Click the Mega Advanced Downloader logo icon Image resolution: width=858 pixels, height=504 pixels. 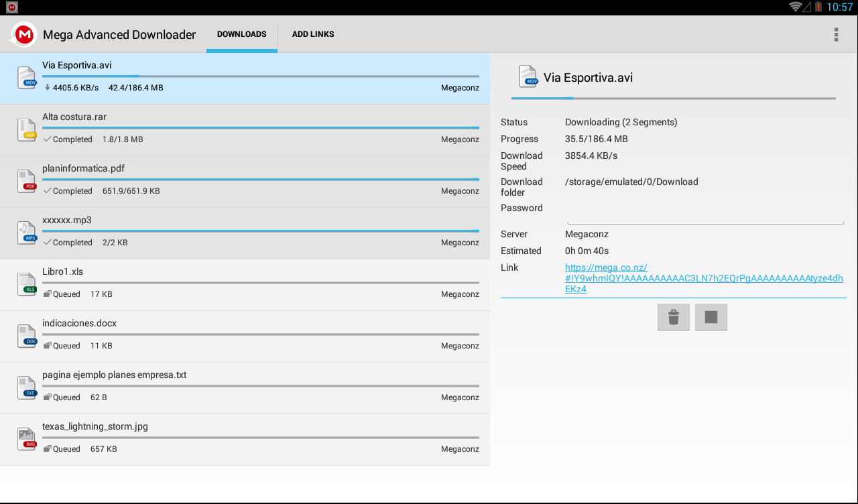click(x=25, y=34)
